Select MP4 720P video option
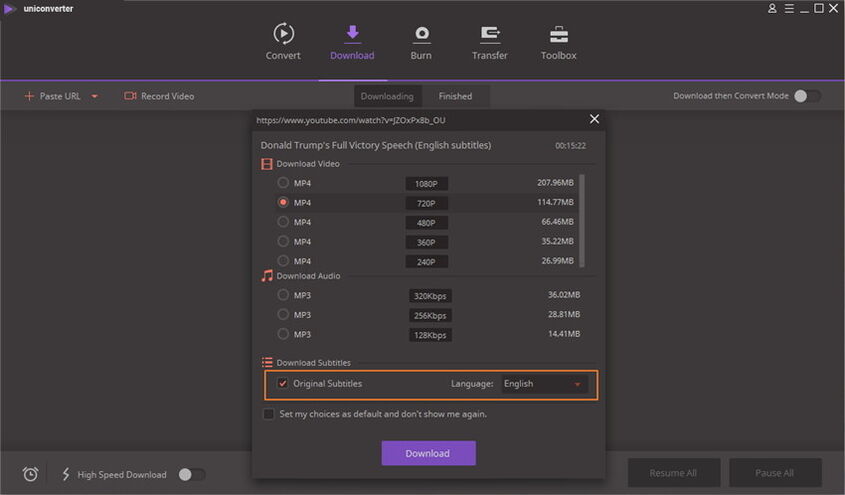 pyautogui.click(x=283, y=202)
